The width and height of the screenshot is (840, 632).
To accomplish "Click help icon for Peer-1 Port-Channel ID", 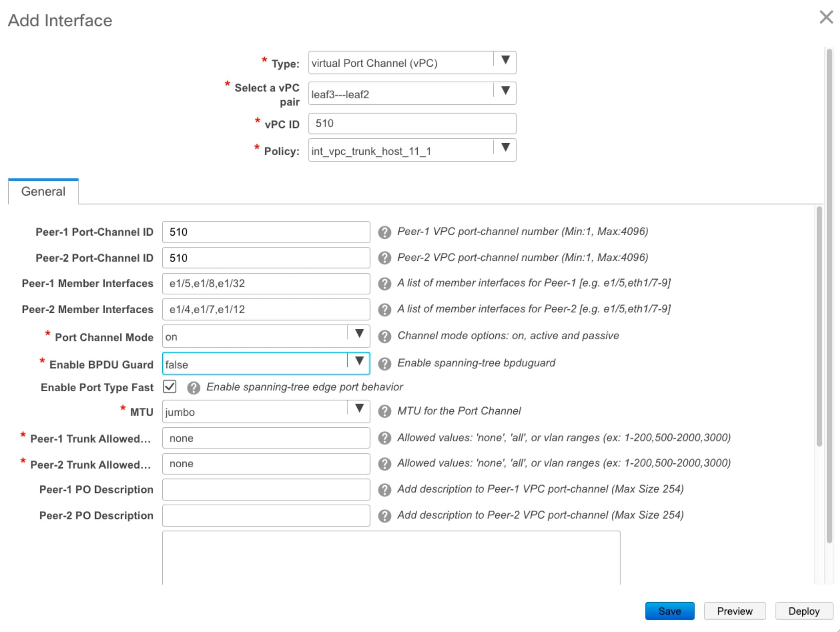I will click(x=384, y=232).
